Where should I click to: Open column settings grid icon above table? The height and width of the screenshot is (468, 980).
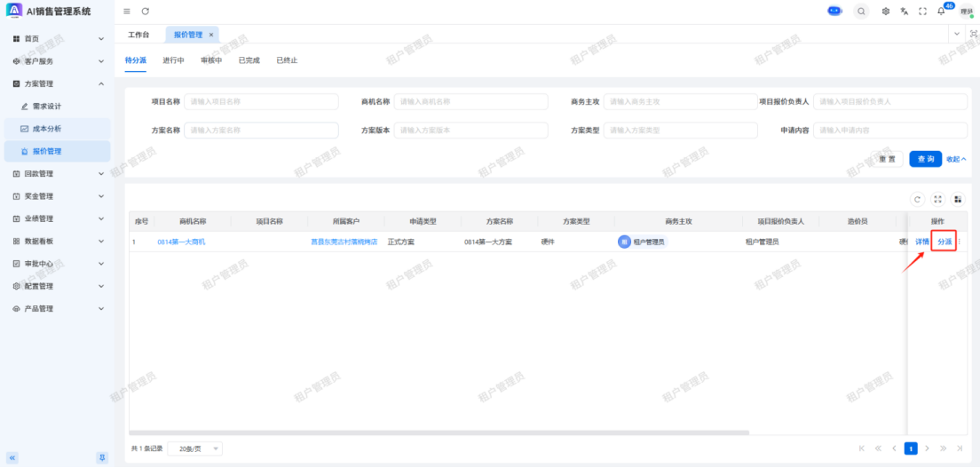coord(957,199)
